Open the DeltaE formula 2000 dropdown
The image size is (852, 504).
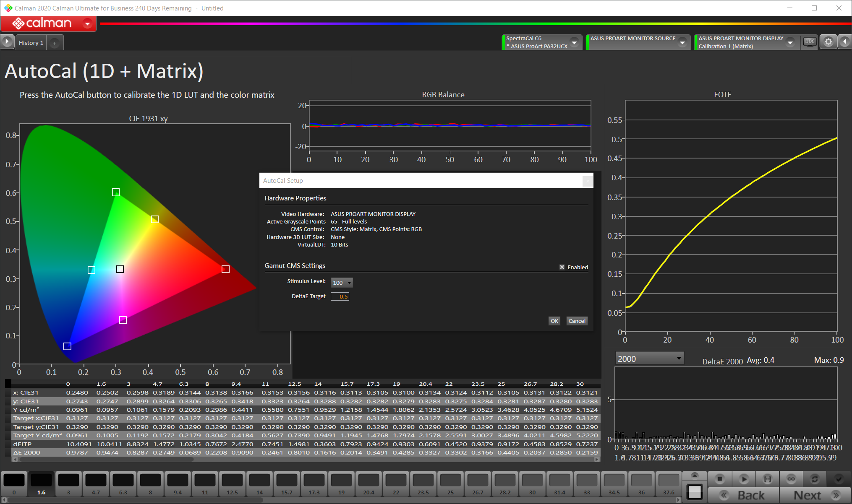point(649,359)
